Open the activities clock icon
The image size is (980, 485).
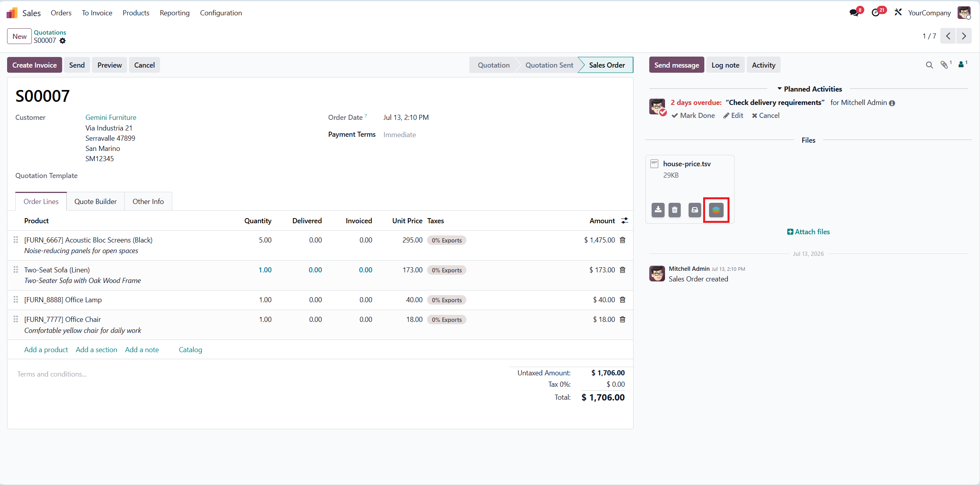coord(876,13)
